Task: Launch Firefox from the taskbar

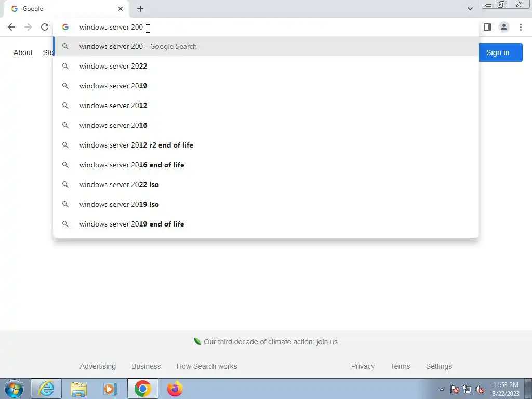Action: pos(175,389)
